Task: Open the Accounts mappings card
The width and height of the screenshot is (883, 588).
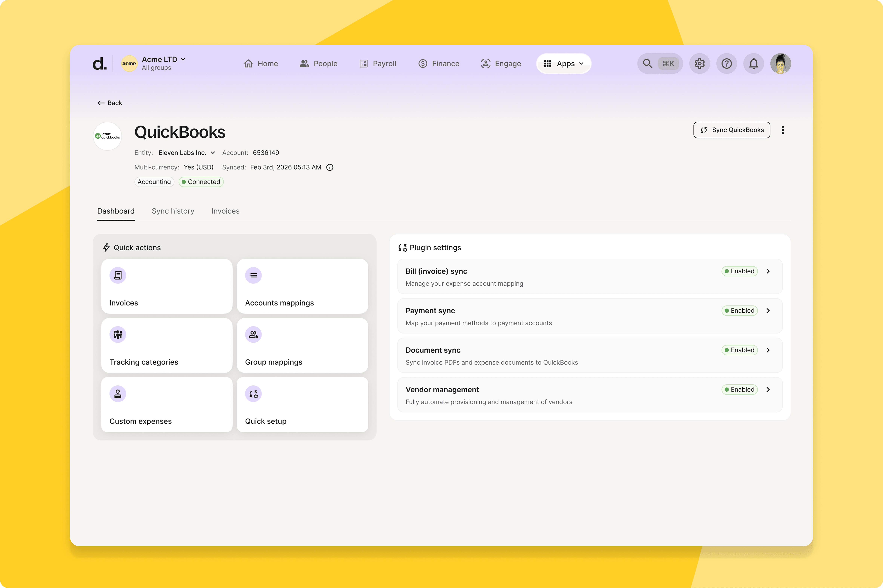Action: click(x=302, y=286)
